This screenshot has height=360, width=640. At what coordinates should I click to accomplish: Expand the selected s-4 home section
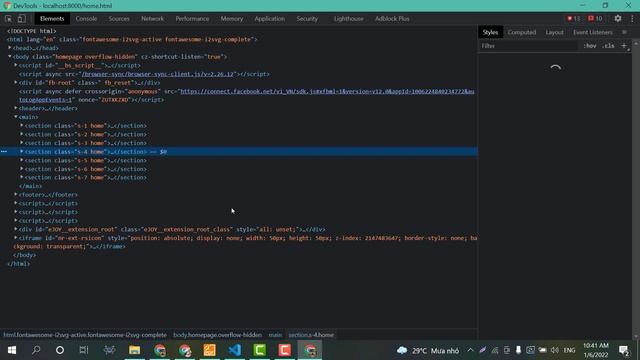[22, 151]
